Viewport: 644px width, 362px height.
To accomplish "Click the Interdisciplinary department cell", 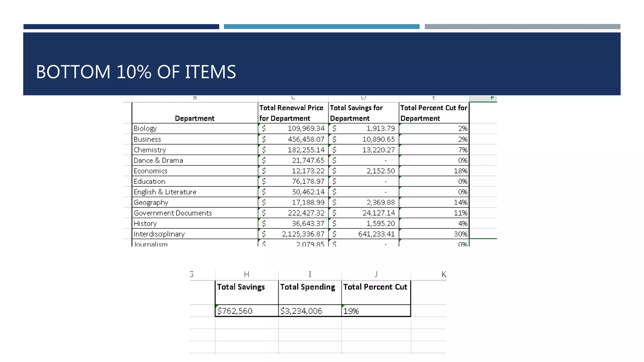I will pos(195,234).
